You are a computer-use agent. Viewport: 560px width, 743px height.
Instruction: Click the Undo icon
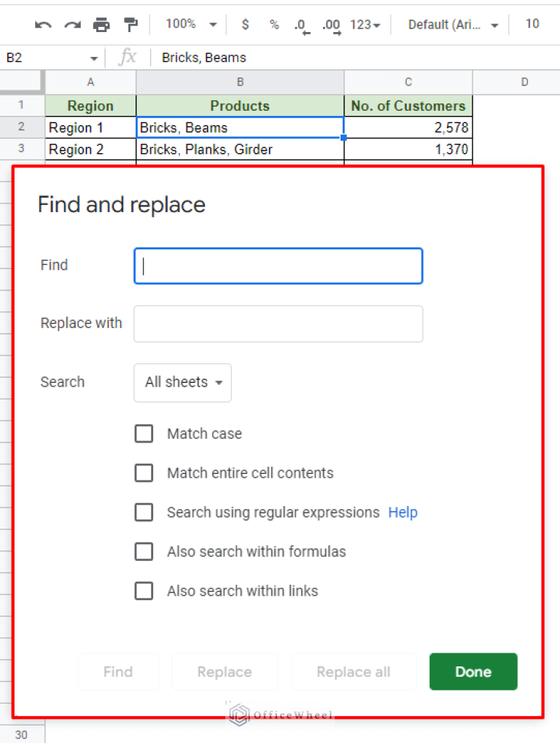pos(43,24)
